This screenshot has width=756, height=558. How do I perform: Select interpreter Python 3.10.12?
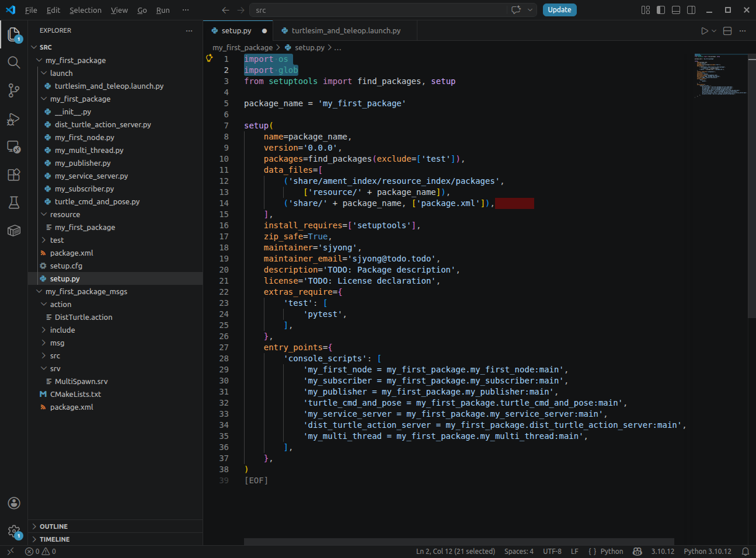coord(707,551)
